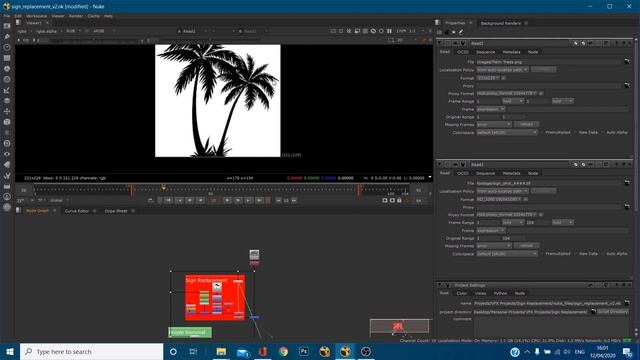Open the Color nodes menu in toolbar

pyautogui.click(x=7, y=69)
